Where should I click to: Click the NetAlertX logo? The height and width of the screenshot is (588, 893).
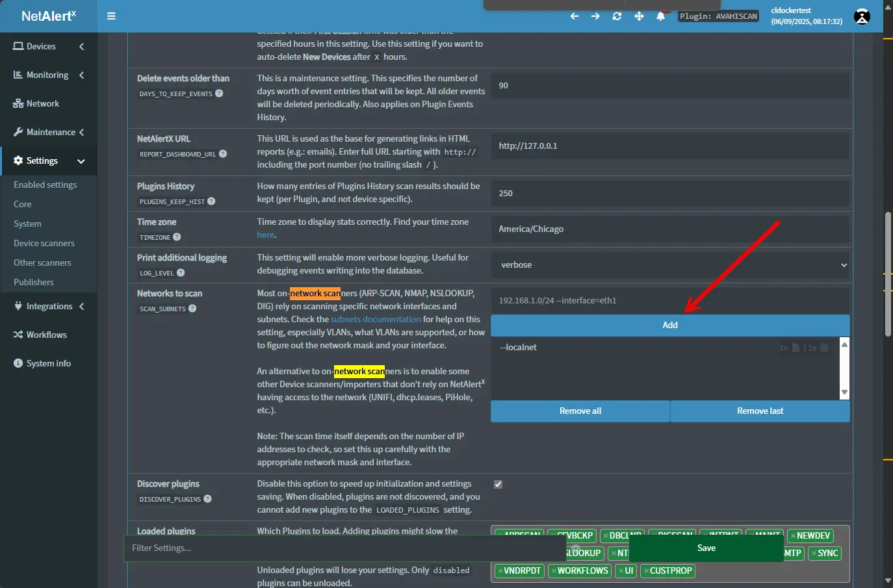pyautogui.click(x=49, y=16)
